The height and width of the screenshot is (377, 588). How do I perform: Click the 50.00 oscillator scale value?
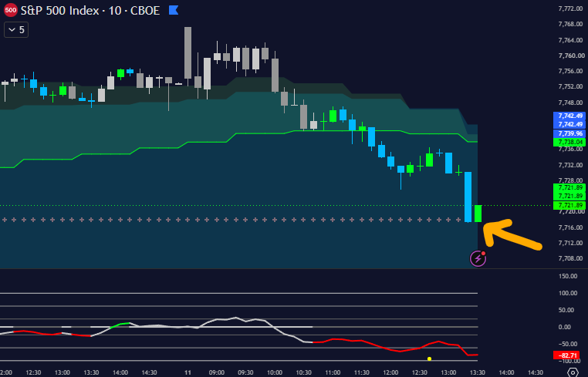pyautogui.click(x=566, y=310)
